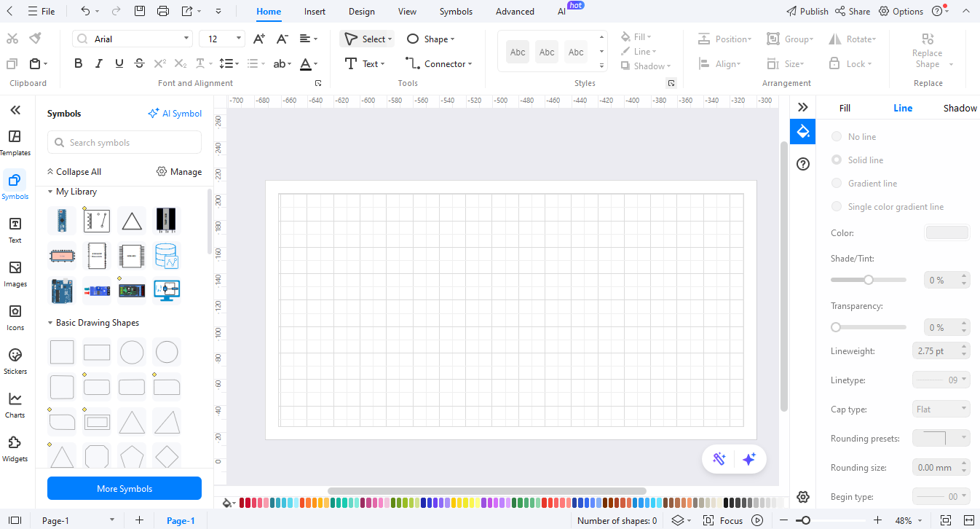980x529 pixels.
Task: Switch to the Insert ribbon tab
Action: [315, 12]
